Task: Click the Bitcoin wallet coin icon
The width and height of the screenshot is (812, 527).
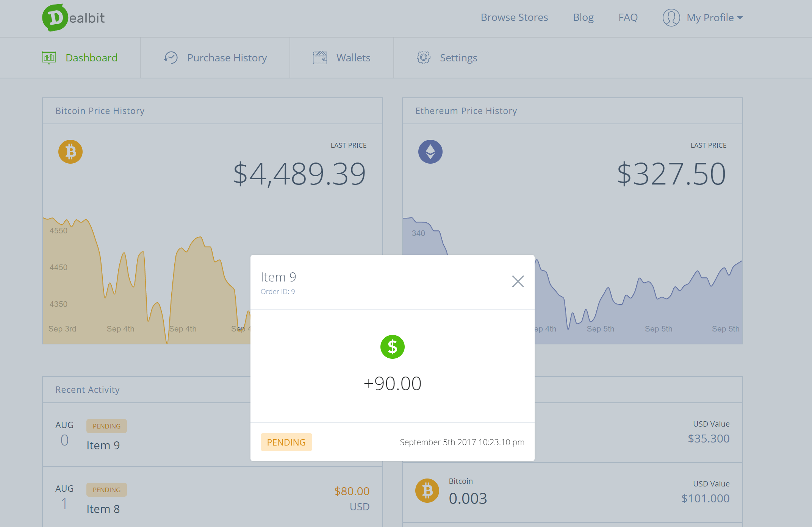Action: click(427, 491)
